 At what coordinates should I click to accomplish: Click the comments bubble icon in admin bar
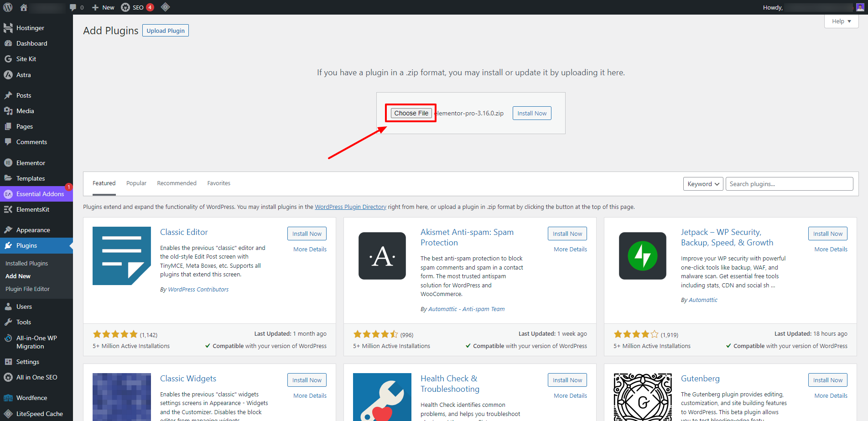(x=73, y=7)
